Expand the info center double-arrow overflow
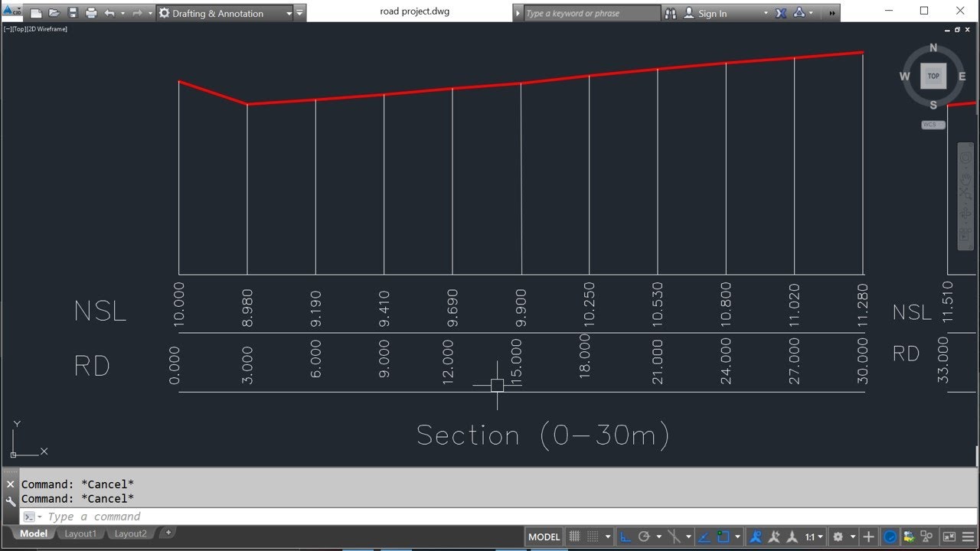 832,13
